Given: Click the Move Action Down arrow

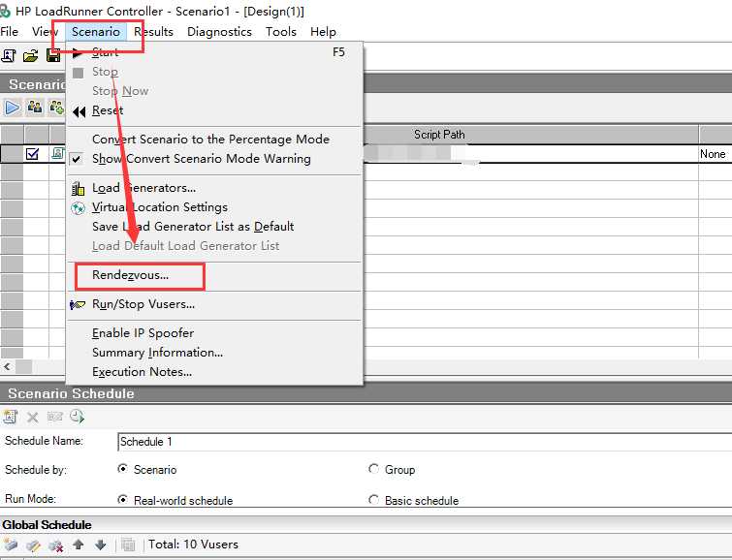Looking at the screenshot, I should pos(101,544).
